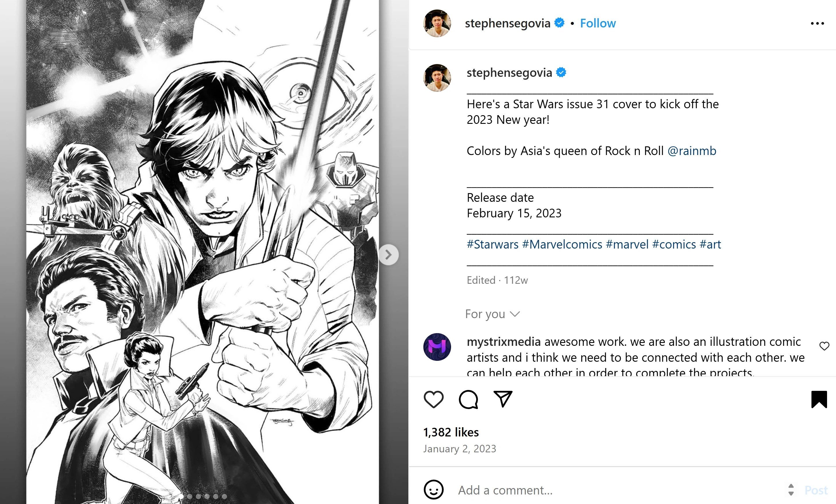836x504 pixels.
Task: Open the @rainmb profile mention
Action: click(692, 151)
